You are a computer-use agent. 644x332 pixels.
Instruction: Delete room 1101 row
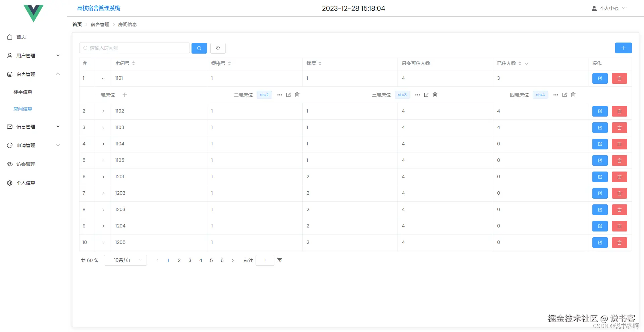(x=620, y=78)
